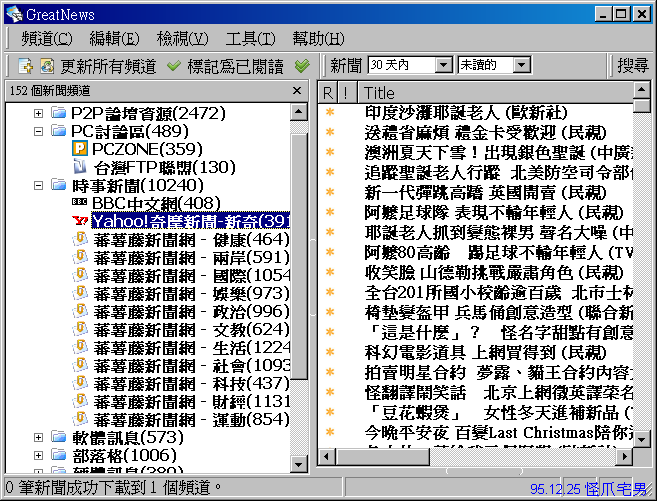Open the 未讀的 filter dropdown
The image size is (657, 501).
click(x=522, y=65)
